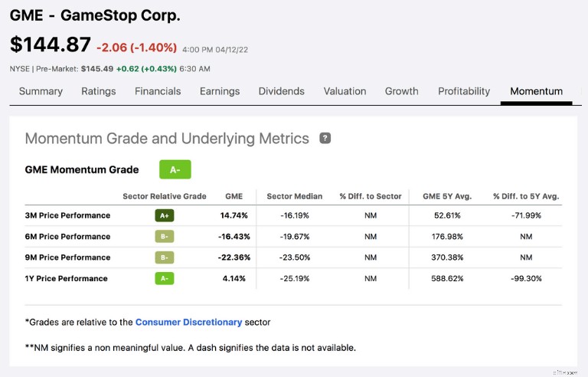Screen dimensions: 588x377
Task: Click the -2.06 (-1.40%) price change
Action: [137, 48]
